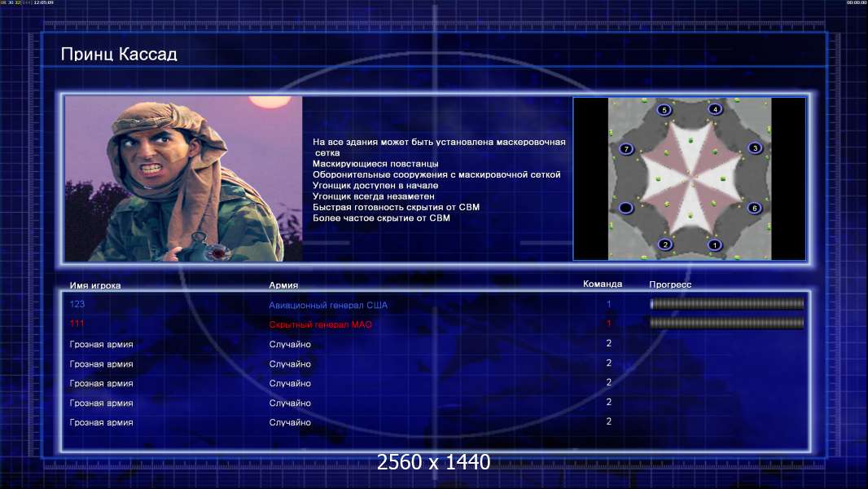Viewport: 868px width, 489px height.
Task: Click Авиационный генерал США army entry
Action: (328, 305)
